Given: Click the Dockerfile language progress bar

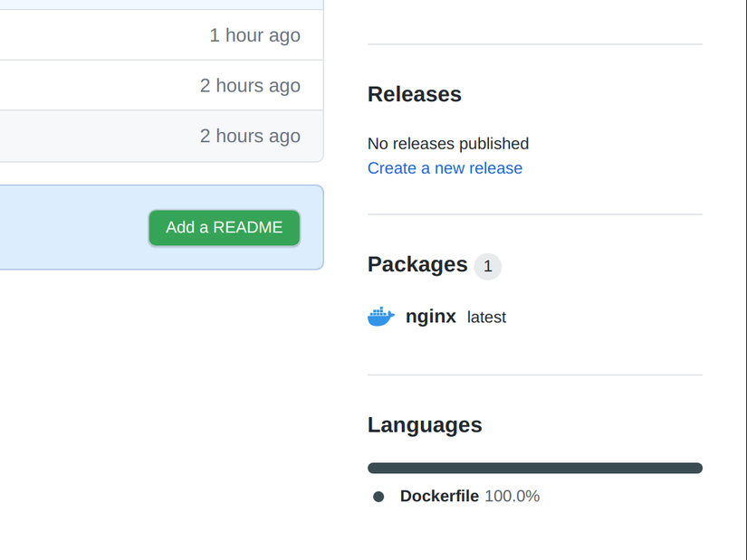Looking at the screenshot, I should [534, 468].
